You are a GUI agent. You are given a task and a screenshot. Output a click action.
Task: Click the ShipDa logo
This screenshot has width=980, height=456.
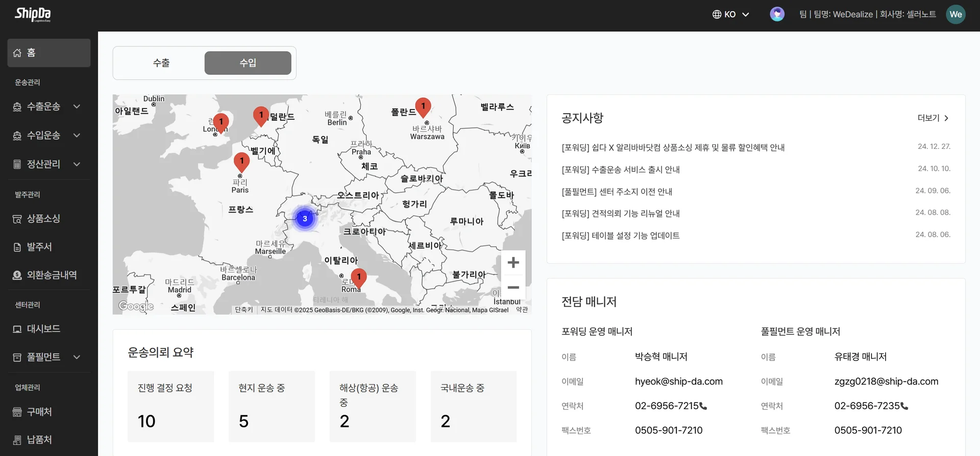point(33,14)
